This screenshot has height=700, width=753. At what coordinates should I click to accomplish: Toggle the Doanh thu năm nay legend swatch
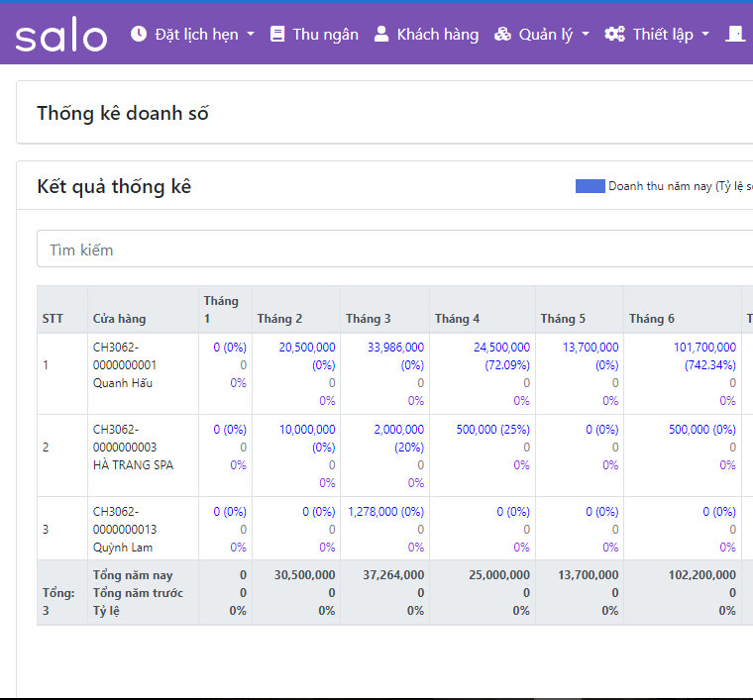[590, 186]
